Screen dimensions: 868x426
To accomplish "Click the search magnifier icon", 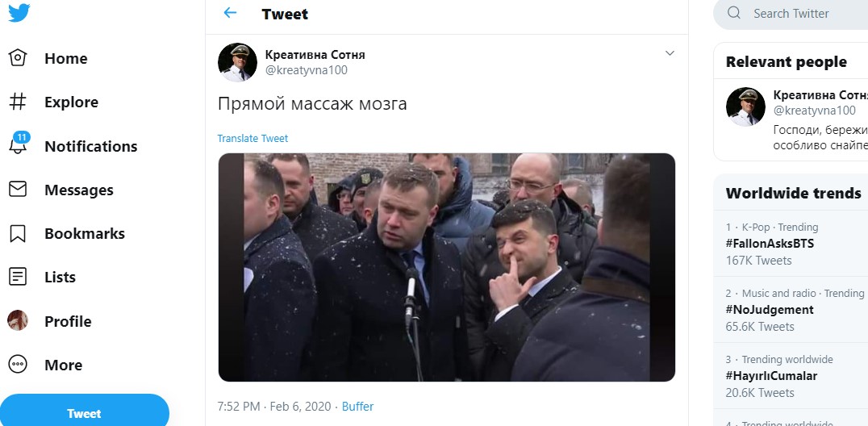I will [734, 13].
